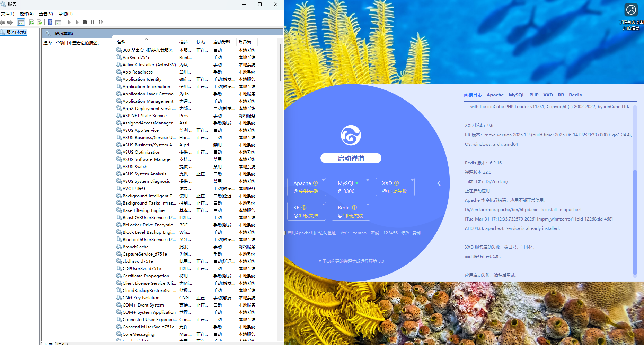Click 修改 to change the Apache password
This screenshot has width=644, height=345.
pos(405,233)
